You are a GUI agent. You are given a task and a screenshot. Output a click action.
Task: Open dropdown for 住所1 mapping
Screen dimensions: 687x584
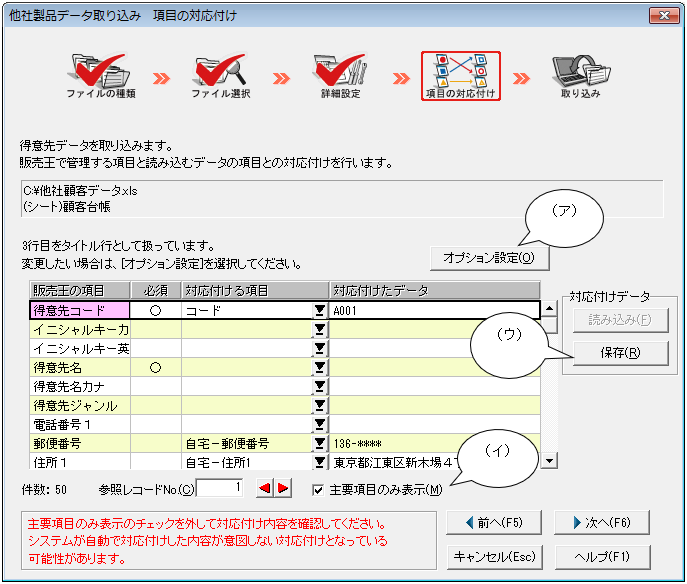pos(320,462)
